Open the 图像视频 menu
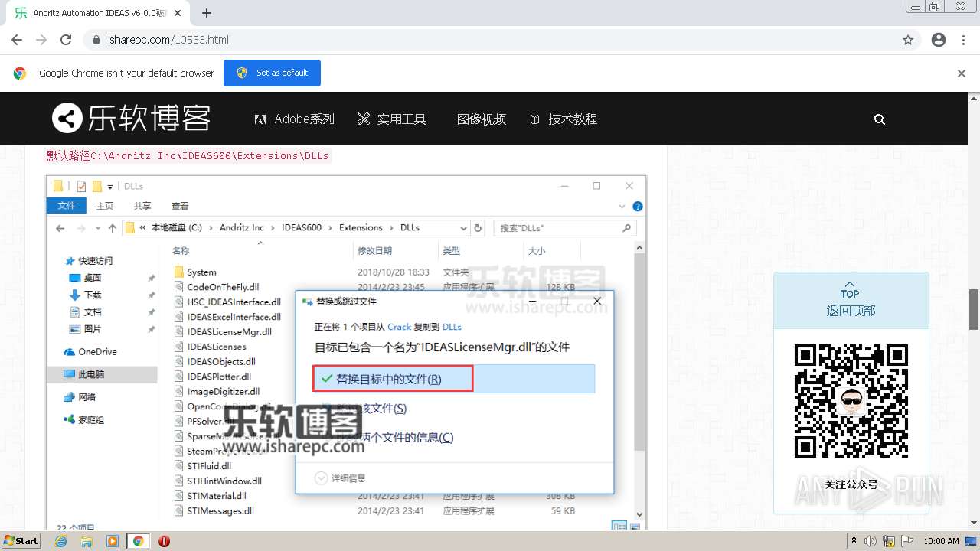 click(482, 119)
